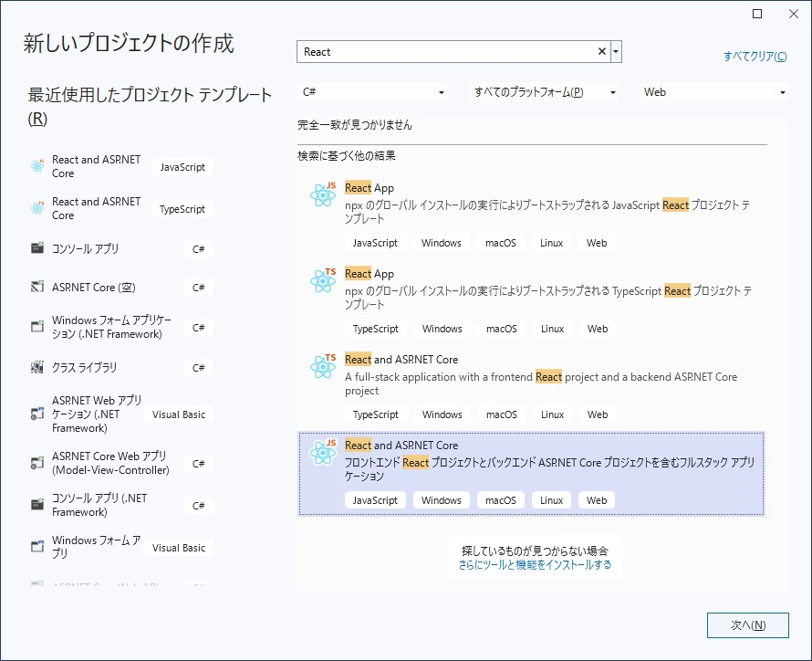The height and width of the screenshot is (661, 812).
Task: Click the クラス ライブラリ template icon
Action: pyautogui.click(x=37, y=367)
